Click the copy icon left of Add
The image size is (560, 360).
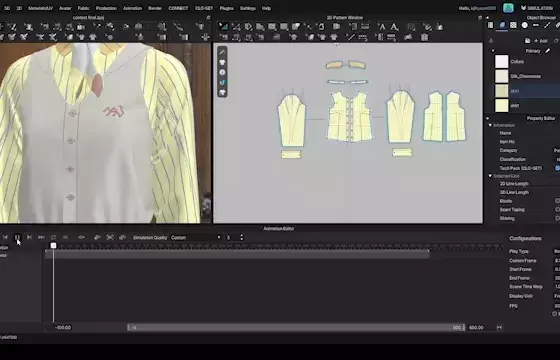tap(528, 41)
